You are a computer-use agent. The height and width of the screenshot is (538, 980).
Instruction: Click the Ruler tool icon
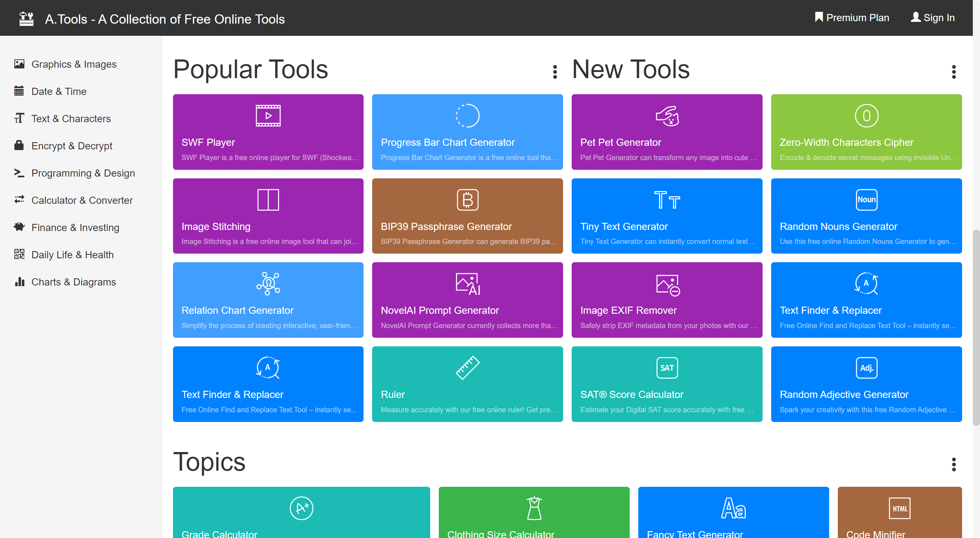point(467,368)
